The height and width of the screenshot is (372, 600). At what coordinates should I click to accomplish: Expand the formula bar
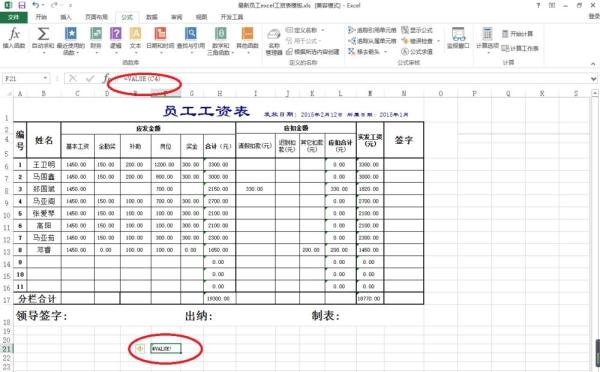click(x=593, y=78)
